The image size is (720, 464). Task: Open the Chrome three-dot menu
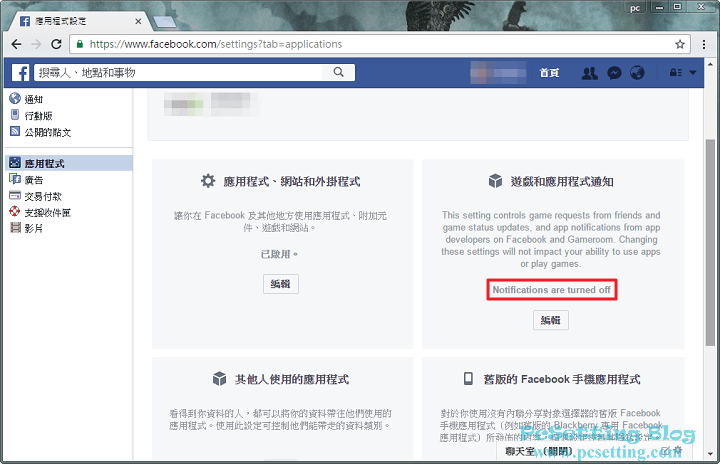click(x=704, y=44)
